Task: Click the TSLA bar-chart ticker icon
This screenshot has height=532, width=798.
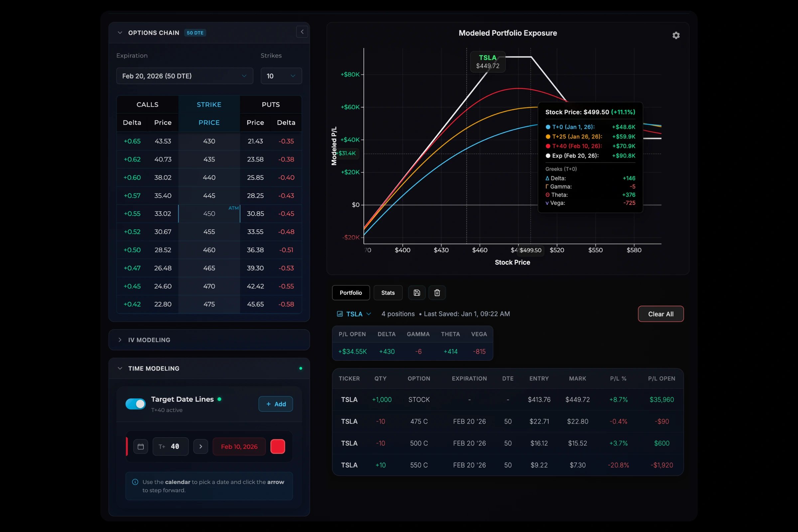Action: pyautogui.click(x=340, y=314)
